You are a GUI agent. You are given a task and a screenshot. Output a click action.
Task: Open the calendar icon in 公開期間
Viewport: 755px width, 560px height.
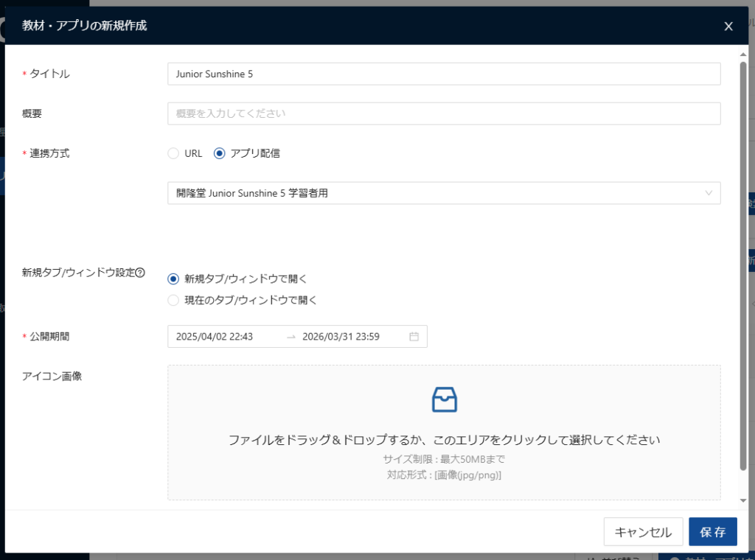[x=414, y=337]
